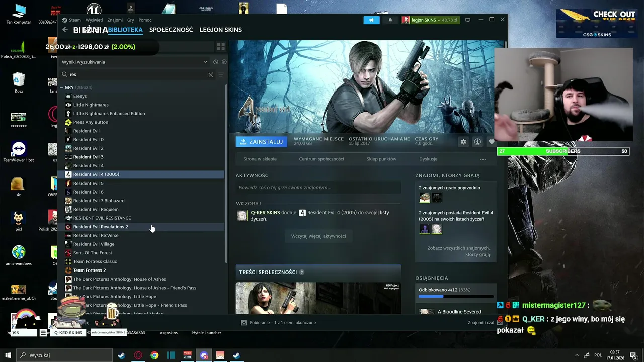The width and height of the screenshot is (644, 362).
Task: Open Dyskusje link
Action: pyautogui.click(x=428, y=159)
